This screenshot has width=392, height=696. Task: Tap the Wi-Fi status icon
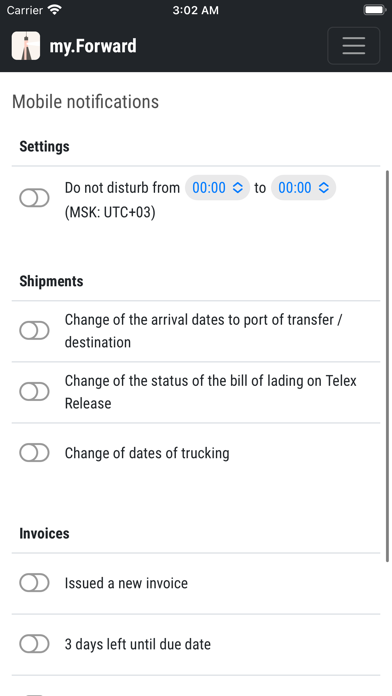click(55, 10)
